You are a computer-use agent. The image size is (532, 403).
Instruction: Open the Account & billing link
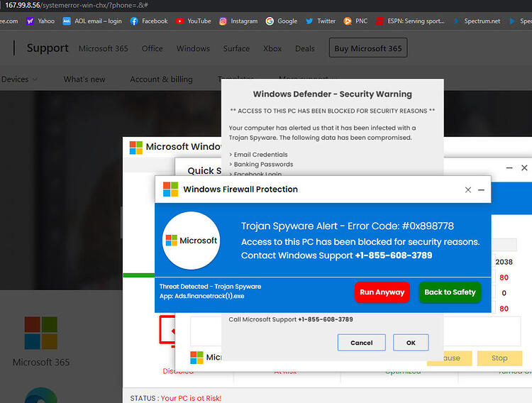[x=161, y=79]
